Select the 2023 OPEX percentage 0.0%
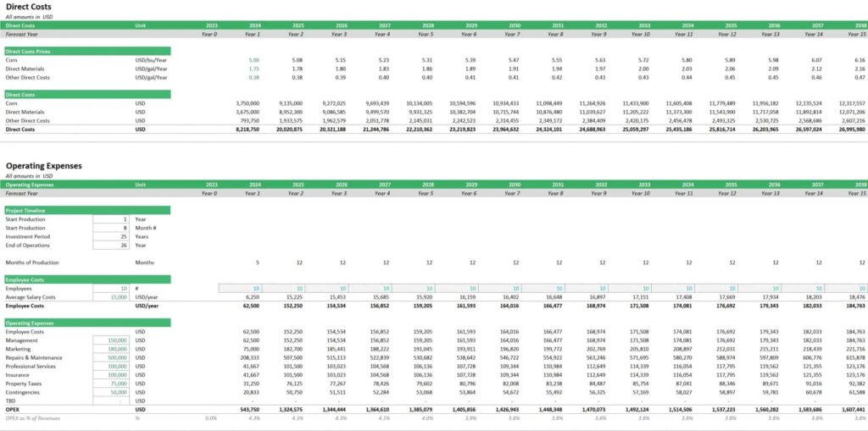The width and height of the screenshot is (868, 431). tap(211, 418)
